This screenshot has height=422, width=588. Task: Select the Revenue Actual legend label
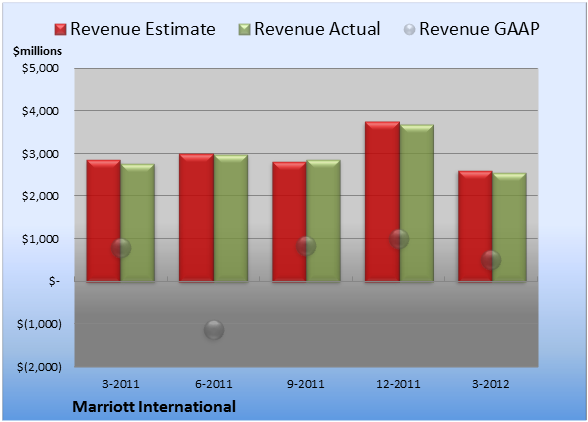317,29
